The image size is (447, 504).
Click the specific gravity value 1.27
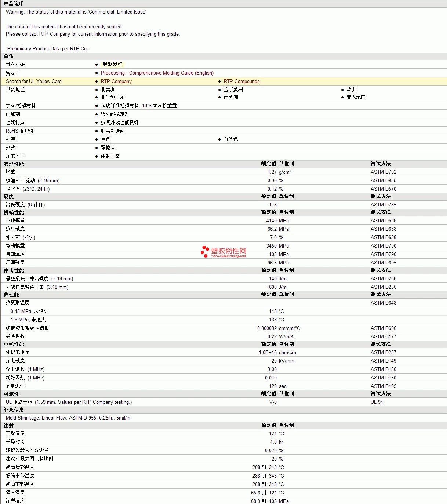tap(272, 172)
